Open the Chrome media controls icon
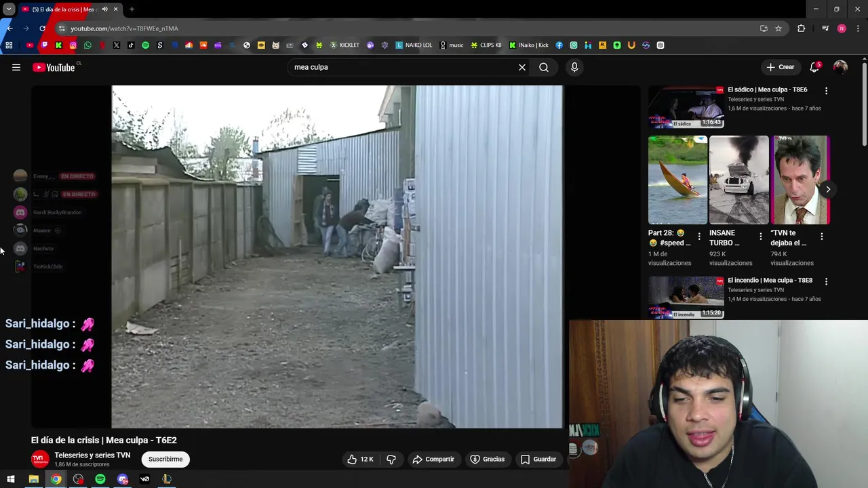 point(825,28)
